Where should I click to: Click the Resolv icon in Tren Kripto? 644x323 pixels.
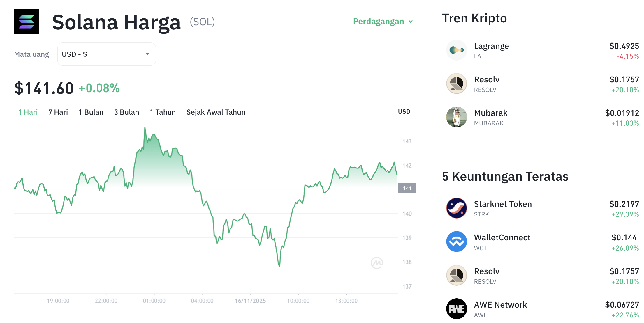click(x=457, y=84)
